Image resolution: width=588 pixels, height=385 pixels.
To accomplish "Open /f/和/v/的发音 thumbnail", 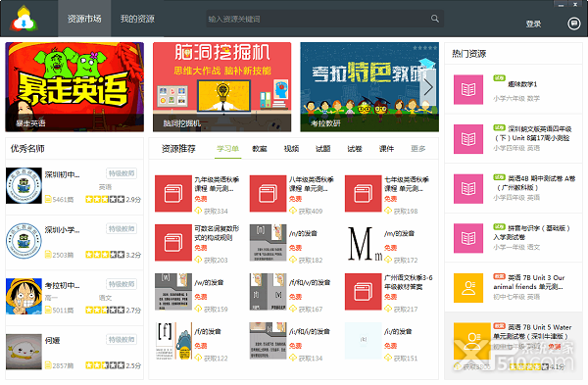I will coord(269,292).
